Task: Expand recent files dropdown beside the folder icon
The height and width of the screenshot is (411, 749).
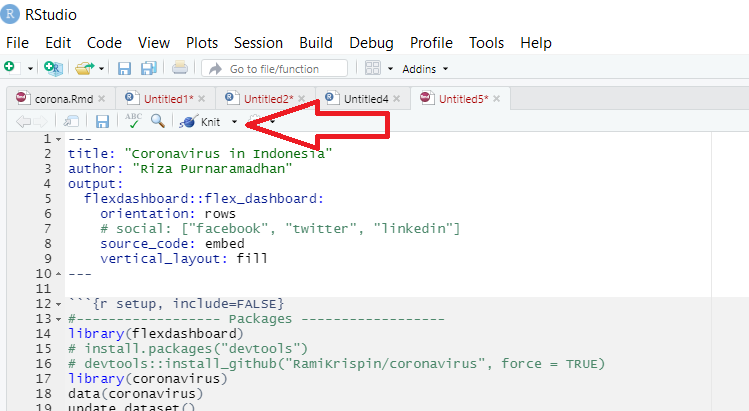Action: click(101, 69)
